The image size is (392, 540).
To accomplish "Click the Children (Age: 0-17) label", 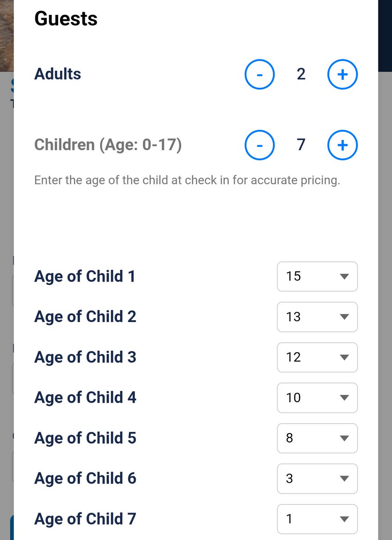I will coord(108,145).
